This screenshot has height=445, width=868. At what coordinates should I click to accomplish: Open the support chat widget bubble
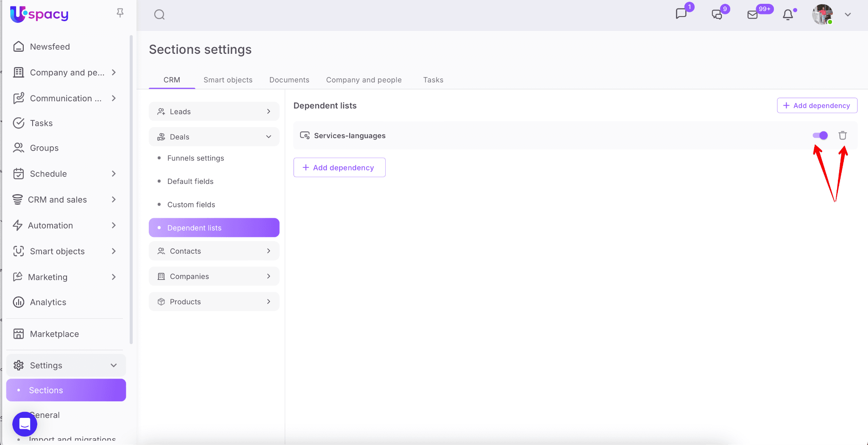click(25, 424)
